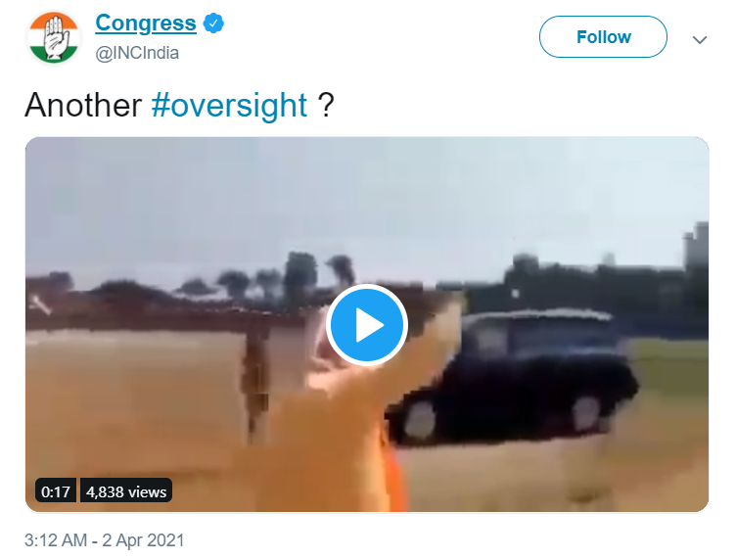This screenshot has height=560, width=736.
Task: Follow the Congress account
Action: pyautogui.click(x=603, y=36)
